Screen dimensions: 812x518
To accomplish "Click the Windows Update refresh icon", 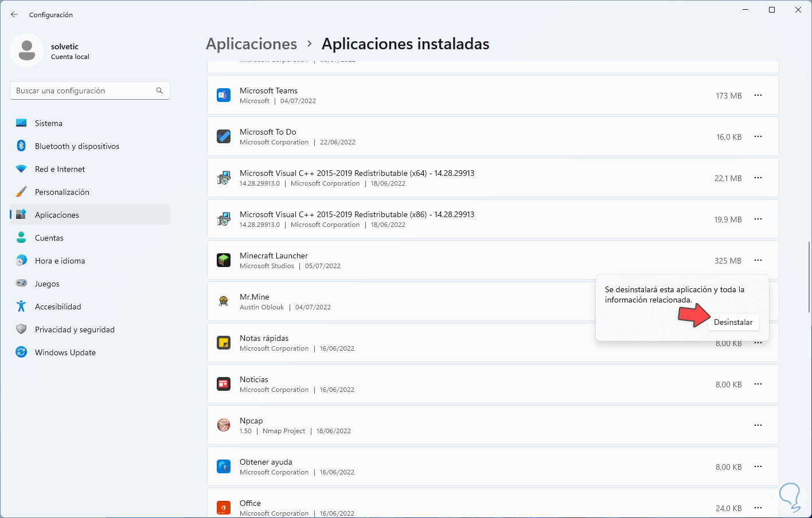I will coord(21,352).
